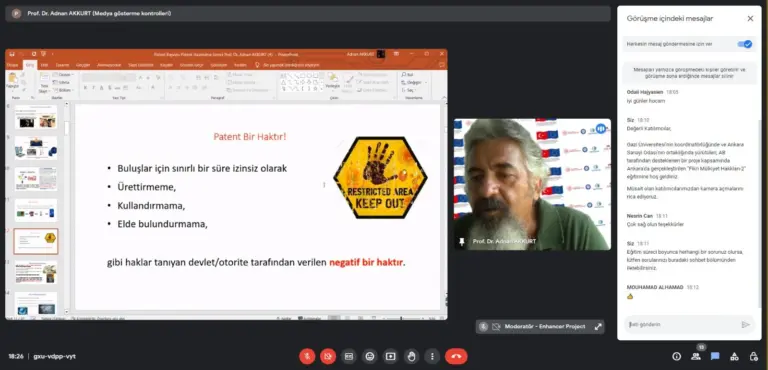Click camera-off icon on Moderatör tile
The width and height of the screenshot is (768, 370).
tap(496, 326)
